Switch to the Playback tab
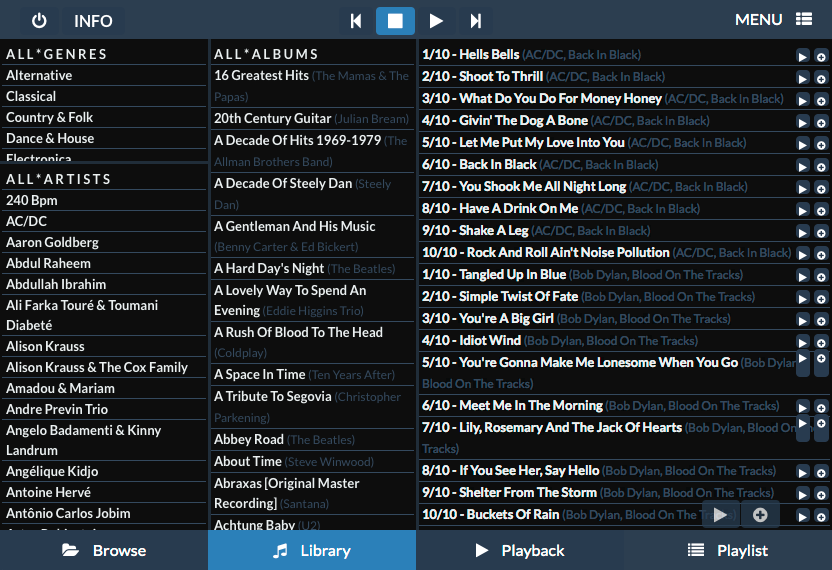The height and width of the screenshot is (570, 832). pos(520,550)
